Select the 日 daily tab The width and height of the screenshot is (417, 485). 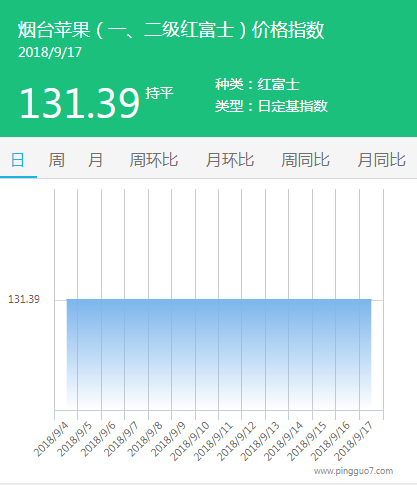pyautogui.click(x=18, y=160)
